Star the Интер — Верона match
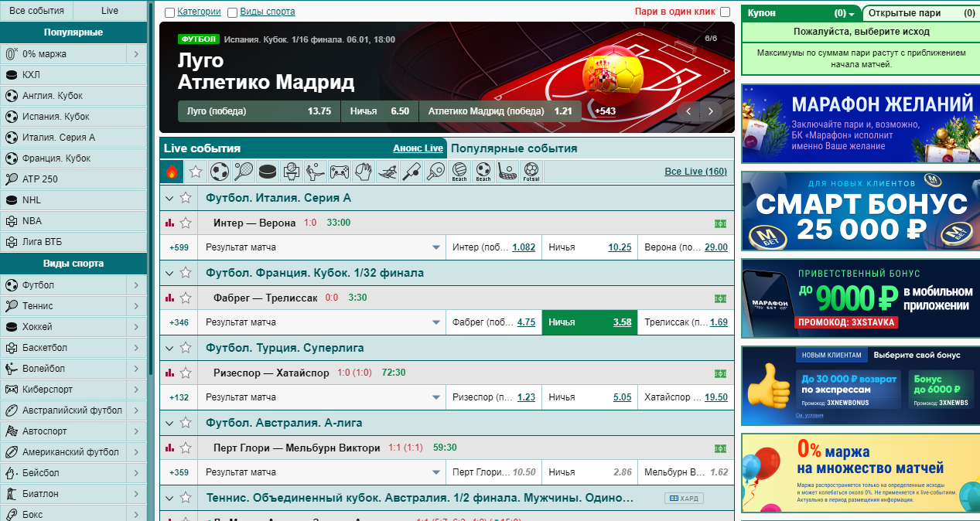 tap(186, 223)
